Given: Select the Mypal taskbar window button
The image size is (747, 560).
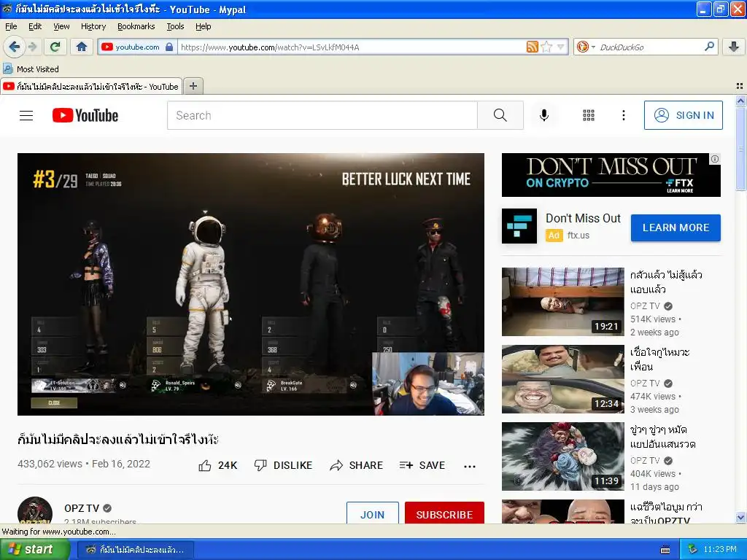Looking at the screenshot, I should [x=136, y=550].
